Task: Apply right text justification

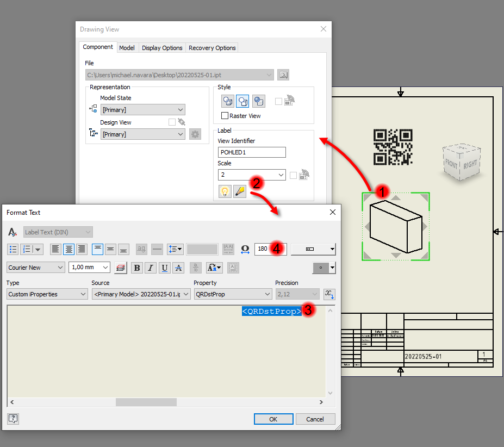Action: coord(82,249)
